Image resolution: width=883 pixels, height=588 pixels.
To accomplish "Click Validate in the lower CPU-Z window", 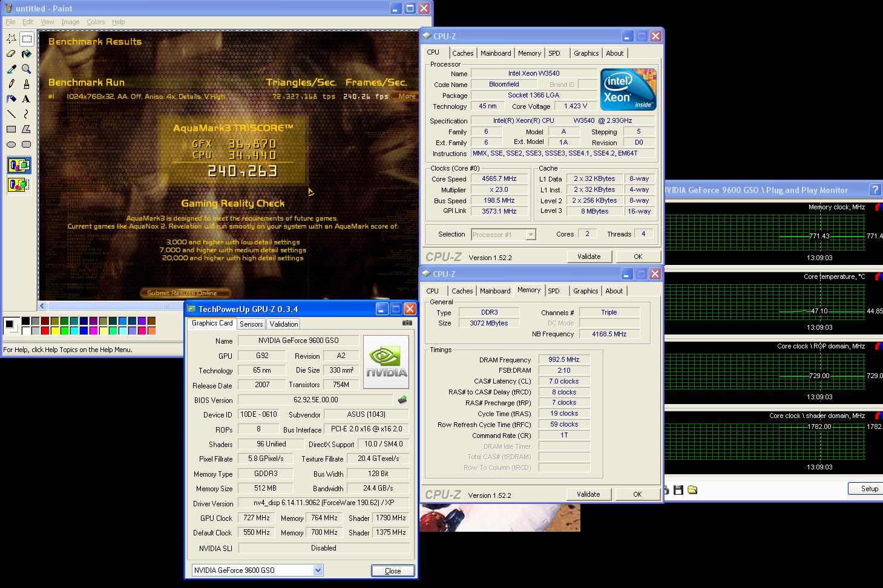I will (588, 494).
